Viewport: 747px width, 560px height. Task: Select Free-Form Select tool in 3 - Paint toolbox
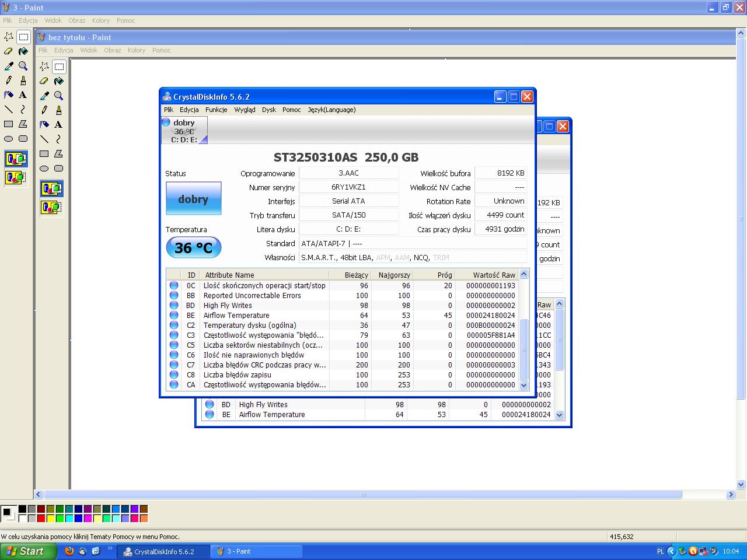[x=9, y=37]
